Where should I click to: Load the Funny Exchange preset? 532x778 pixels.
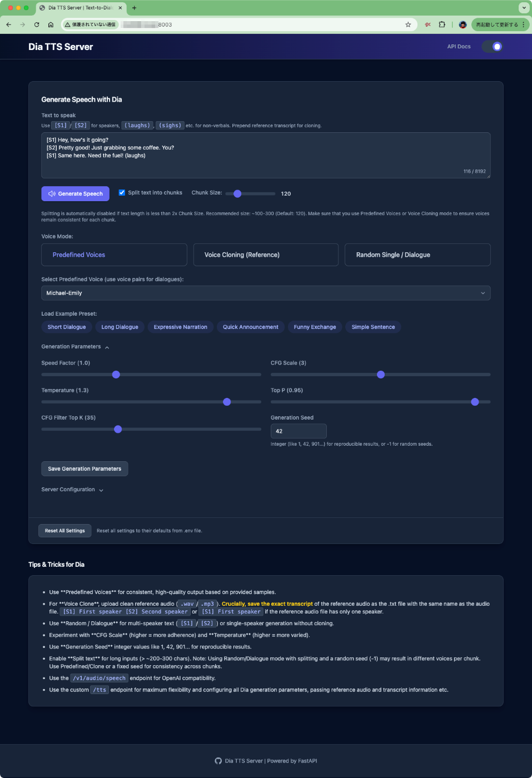315,327
